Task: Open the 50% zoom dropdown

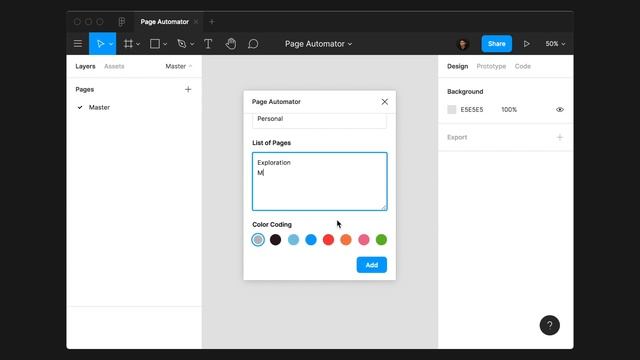Action: coord(555,44)
